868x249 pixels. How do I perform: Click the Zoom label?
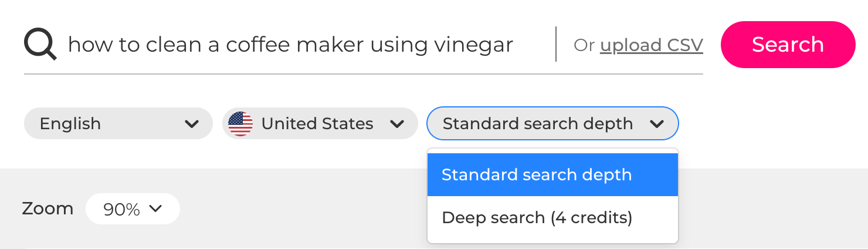[48, 208]
